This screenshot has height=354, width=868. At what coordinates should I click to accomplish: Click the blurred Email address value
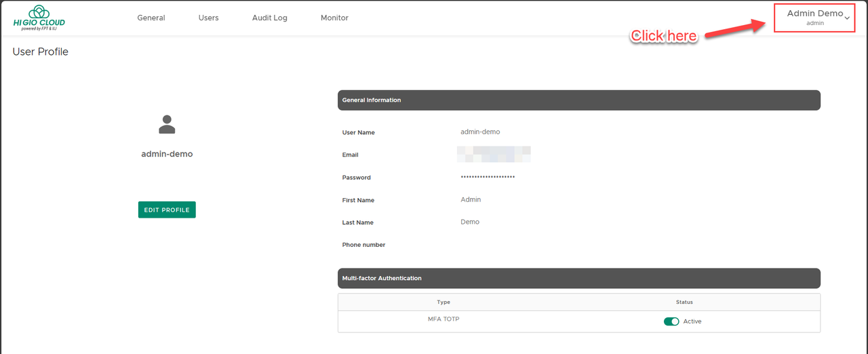pyautogui.click(x=494, y=155)
